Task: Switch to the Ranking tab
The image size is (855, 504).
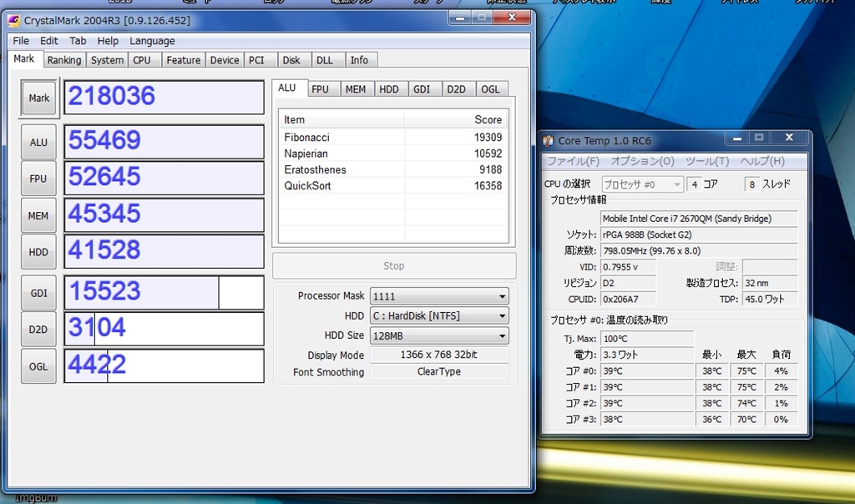Action: [63, 60]
